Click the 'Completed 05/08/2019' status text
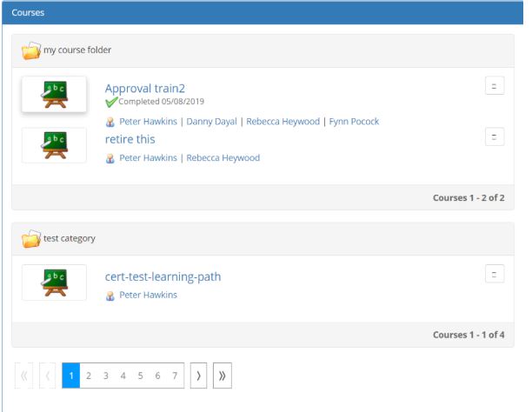Viewport: 532px width, 412px height. click(x=161, y=102)
